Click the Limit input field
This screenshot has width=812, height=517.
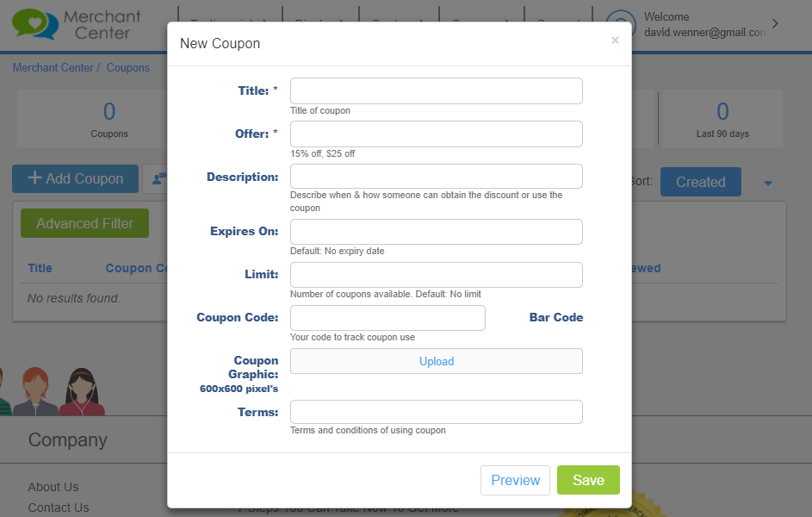click(x=436, y=275)
